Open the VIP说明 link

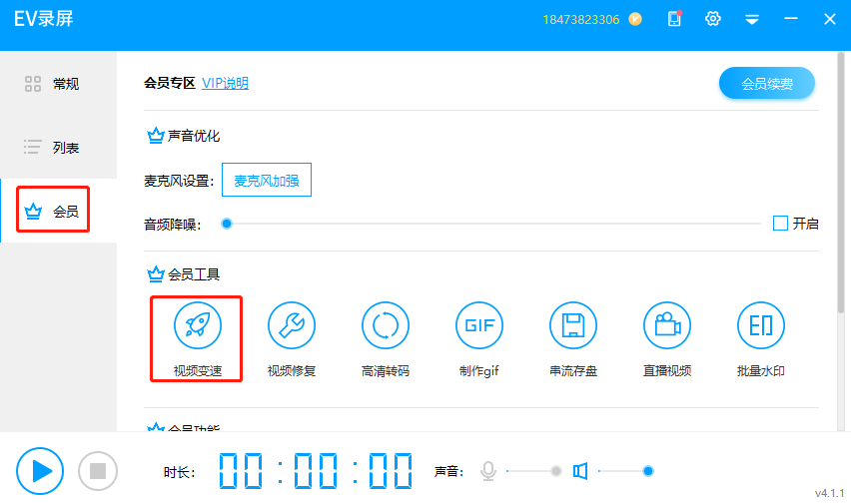(x=225, y=83)
